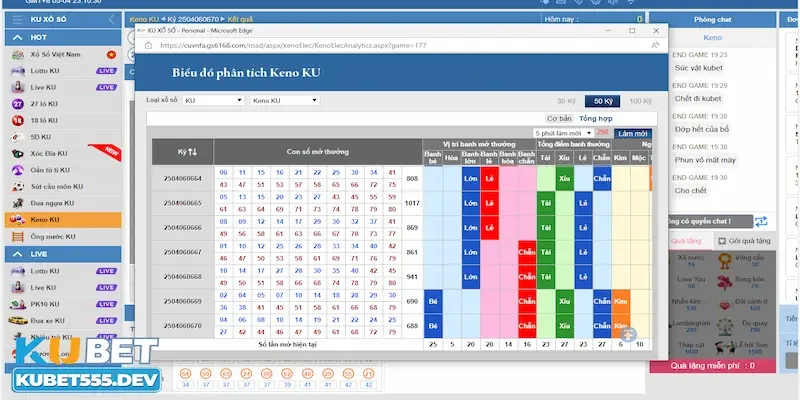Open Xổ Số Việt Nam game
This screenshot has height=400, width=800.
(x=63, y=55)
